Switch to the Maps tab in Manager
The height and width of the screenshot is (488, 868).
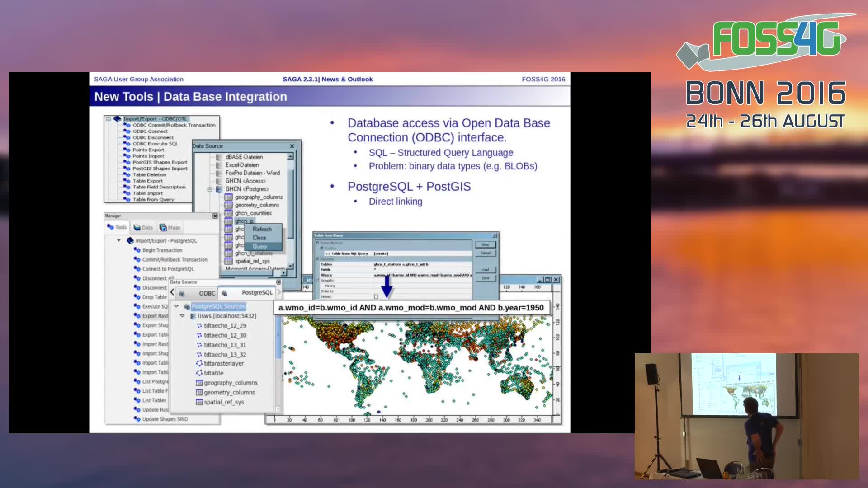170,228
